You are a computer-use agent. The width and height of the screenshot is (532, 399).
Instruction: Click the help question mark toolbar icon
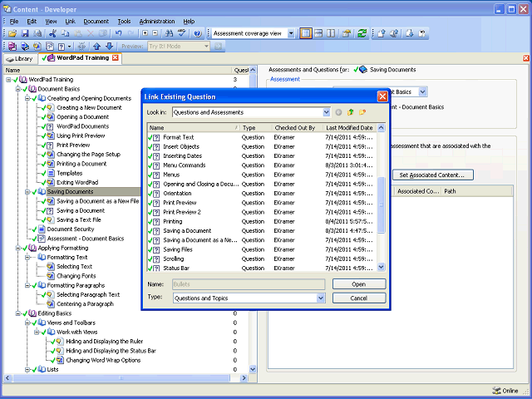pyautogui.click(x=197, y=33)
